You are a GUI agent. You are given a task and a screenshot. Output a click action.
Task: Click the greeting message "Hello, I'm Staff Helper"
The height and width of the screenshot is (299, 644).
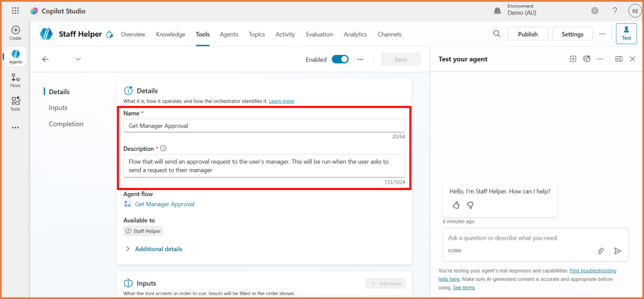tap(500, 191)
